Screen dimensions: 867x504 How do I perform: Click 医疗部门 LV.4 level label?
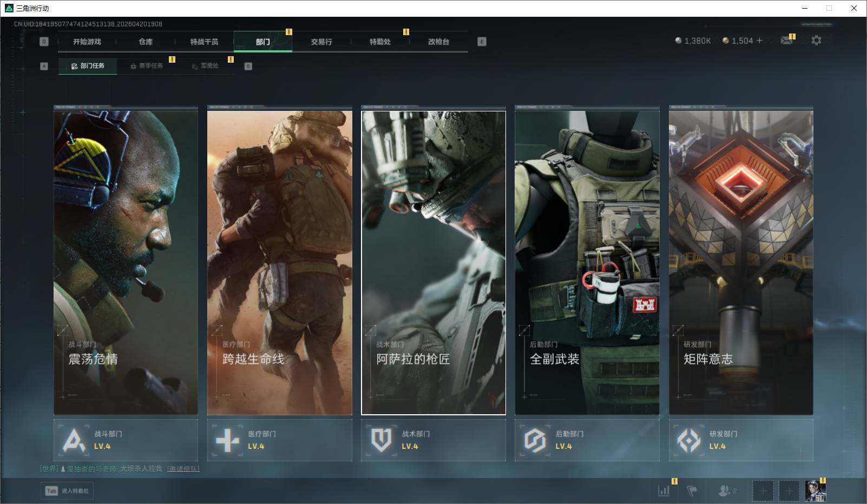(x=256, y=447)
